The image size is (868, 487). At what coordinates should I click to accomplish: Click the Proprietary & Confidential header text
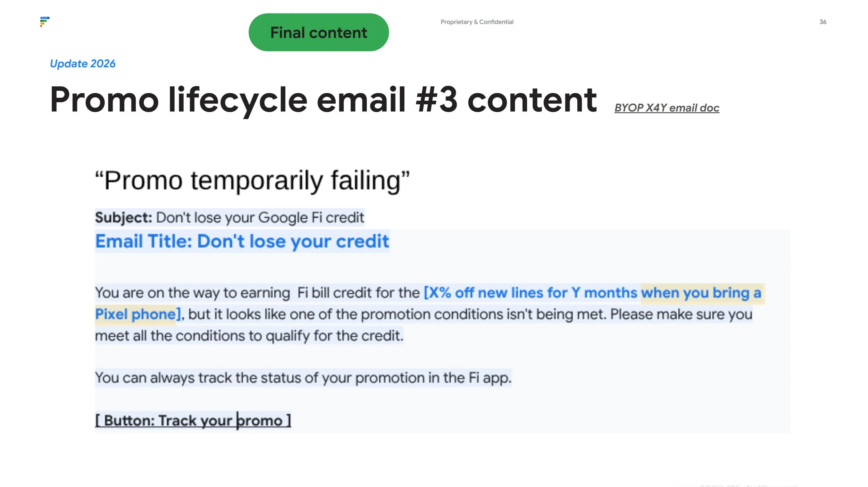pyautogui.click(x=477, y=22)
